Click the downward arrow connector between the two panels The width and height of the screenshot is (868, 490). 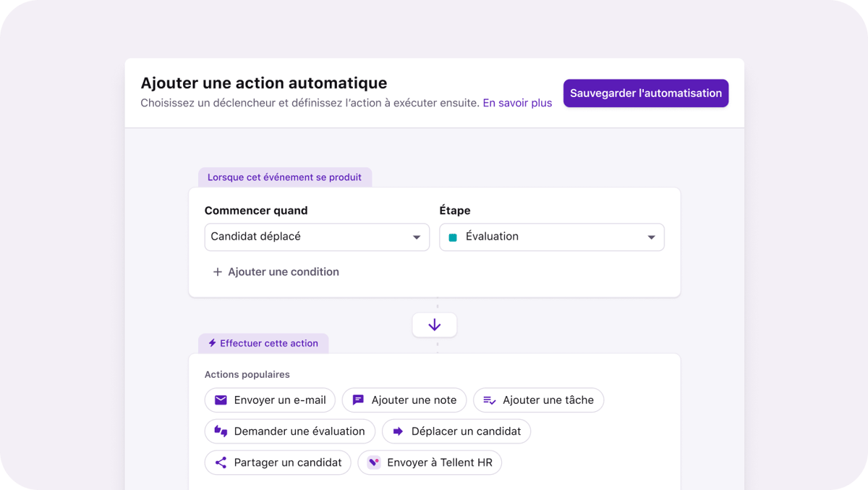coord(434,324)
